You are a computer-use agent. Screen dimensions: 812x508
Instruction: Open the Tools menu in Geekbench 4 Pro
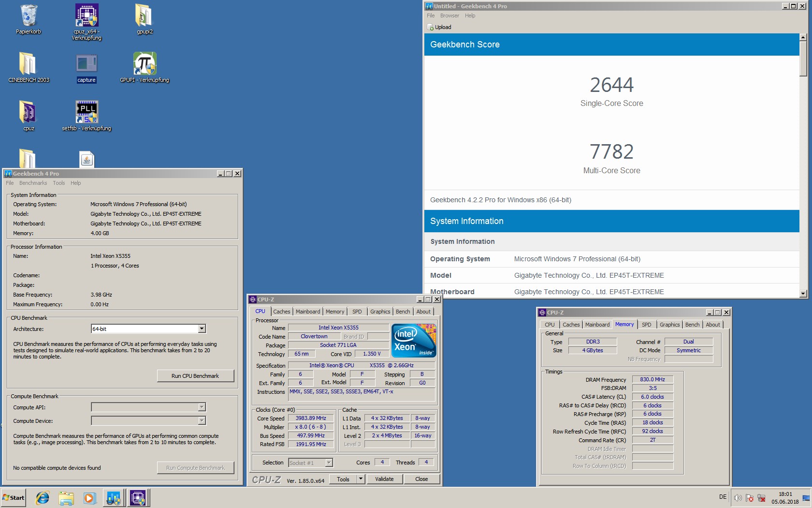coord(59,183)
